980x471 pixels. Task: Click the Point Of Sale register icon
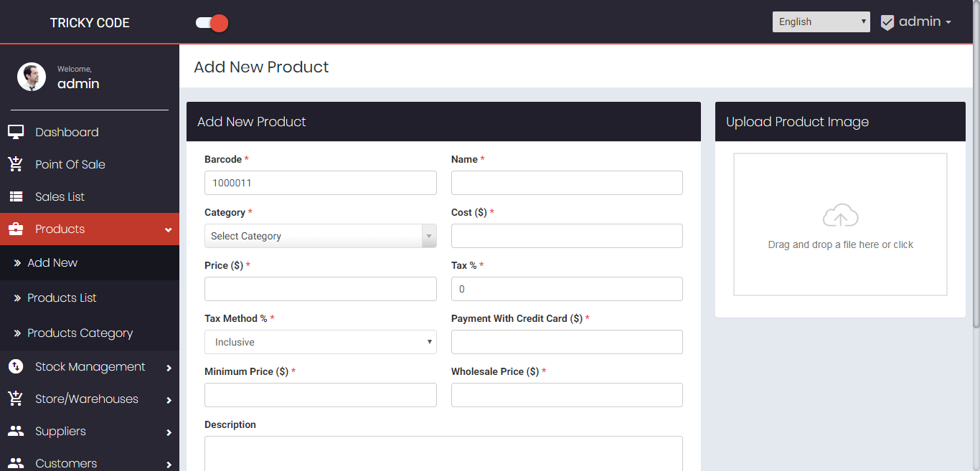coord(16,163)
